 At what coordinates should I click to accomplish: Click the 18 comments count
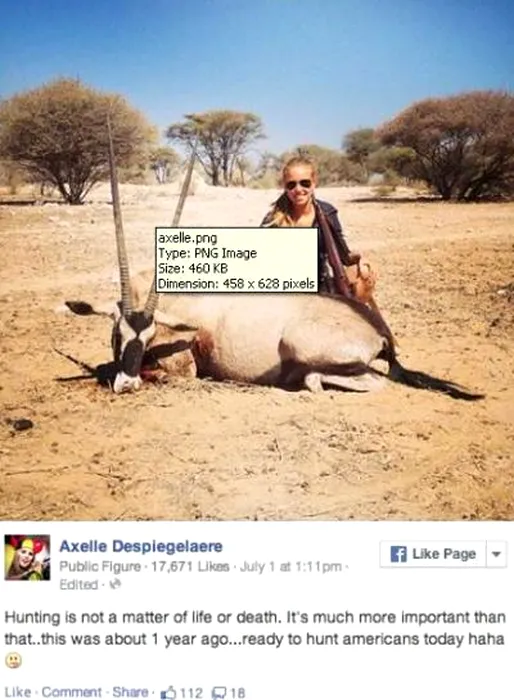[x=238, y=693]
